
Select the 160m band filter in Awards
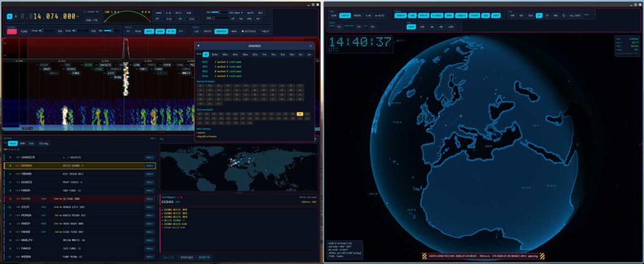(x=215, y=54)
